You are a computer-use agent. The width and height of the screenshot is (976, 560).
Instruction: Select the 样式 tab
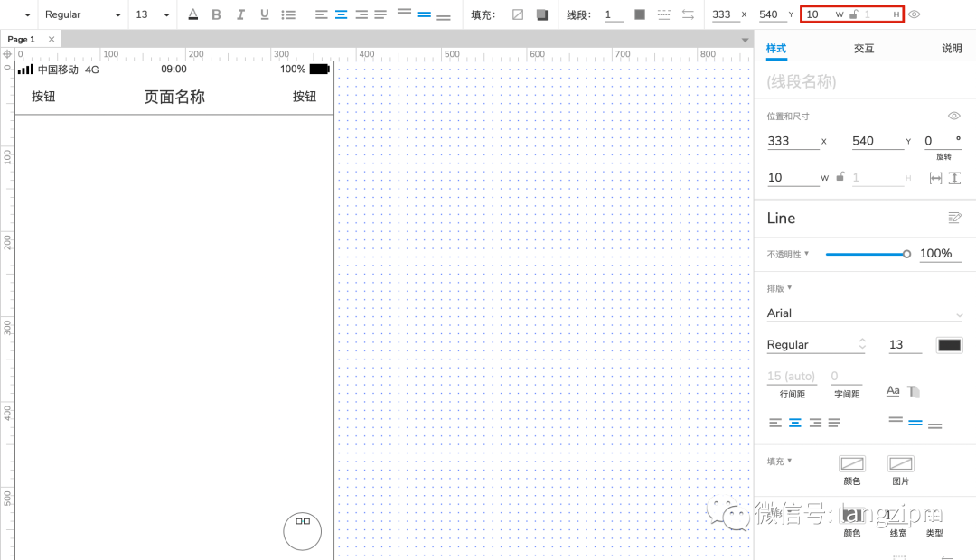point(776,49)
